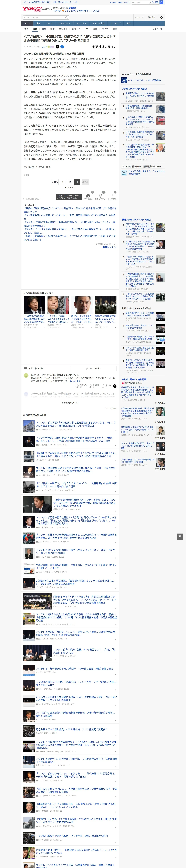Select the 有料 navigation tab

(x=129, y=24)
